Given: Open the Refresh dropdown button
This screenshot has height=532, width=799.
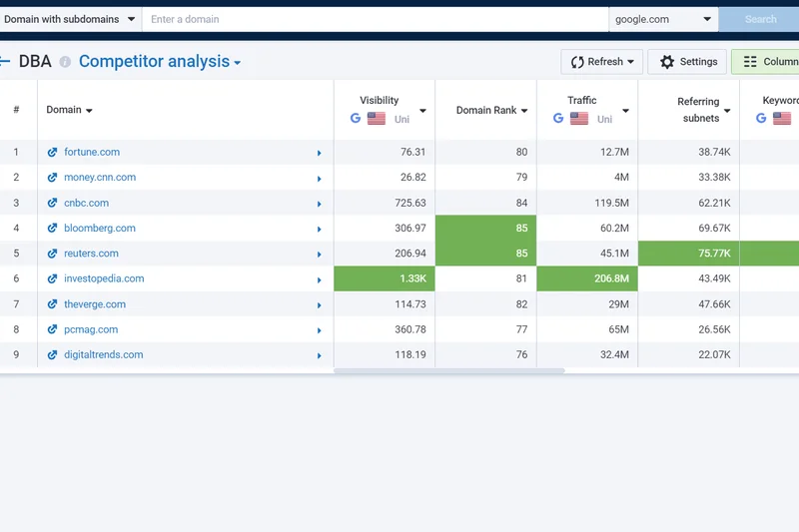Looking at the screenshot, I should 601,62.
